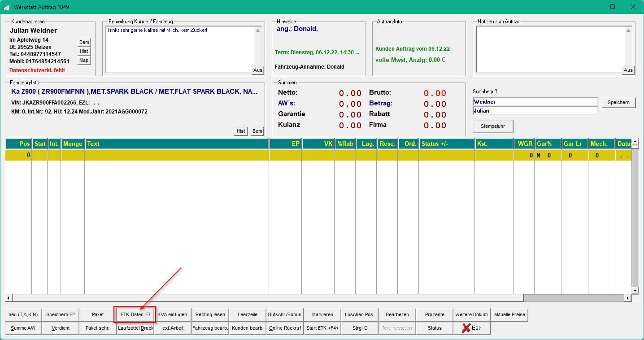
Task: Save the order with Speichern F2
Action: coord(61,314)
